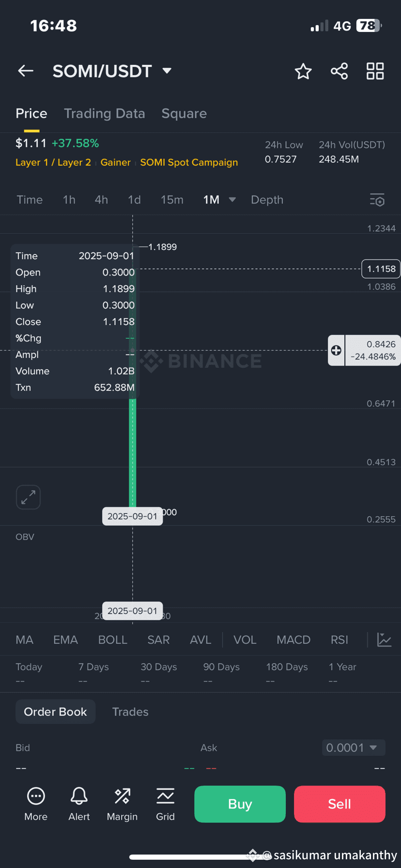Expand the SOMI/USDT pair dropdown
The width and height of the screenshot is (401, 868).
[x=167, y=71]
